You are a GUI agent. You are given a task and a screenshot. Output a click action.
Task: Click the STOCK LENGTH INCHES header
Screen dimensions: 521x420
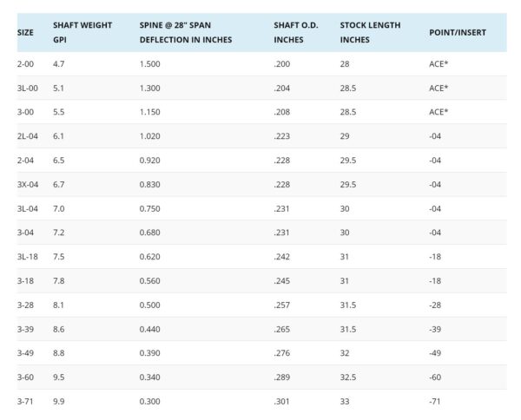tap(370, 32)
